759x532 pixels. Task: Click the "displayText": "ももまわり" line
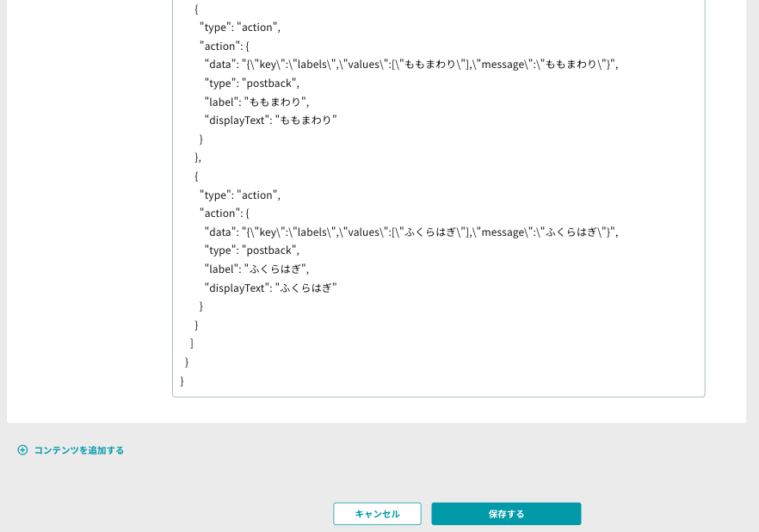270,120
